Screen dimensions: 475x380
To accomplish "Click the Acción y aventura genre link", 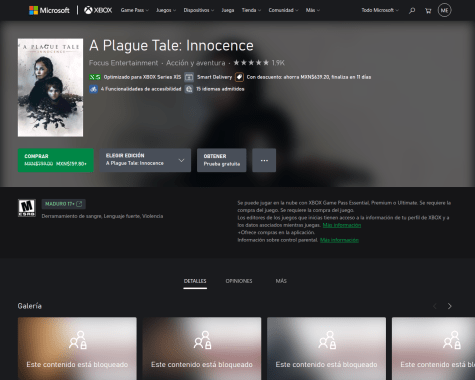I will (196, 63).
